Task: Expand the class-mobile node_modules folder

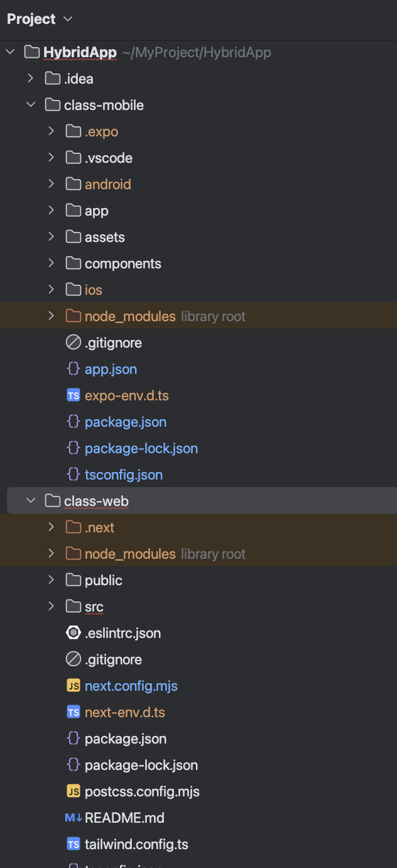Action: [51, 316]
